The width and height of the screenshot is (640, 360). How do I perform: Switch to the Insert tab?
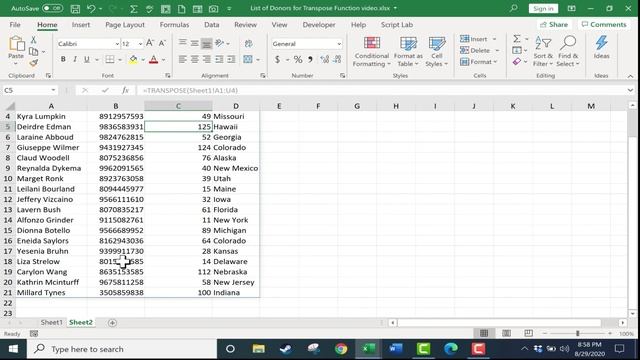(81, 25)
